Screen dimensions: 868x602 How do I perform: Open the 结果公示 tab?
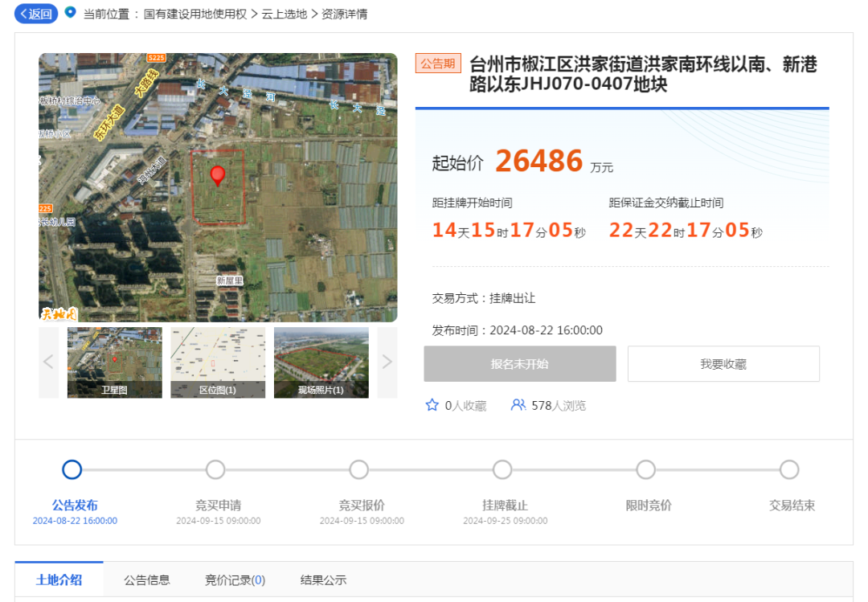pos(323,579)
